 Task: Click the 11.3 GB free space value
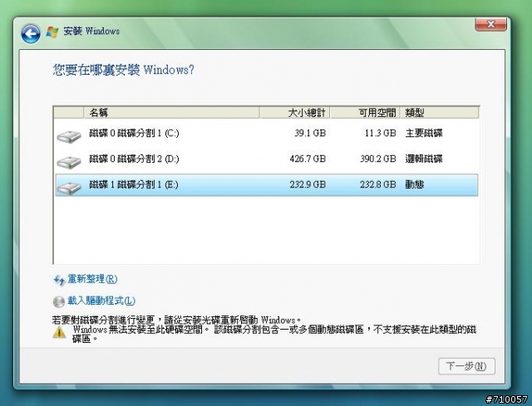pyautogui.click(x=381, y=133)
